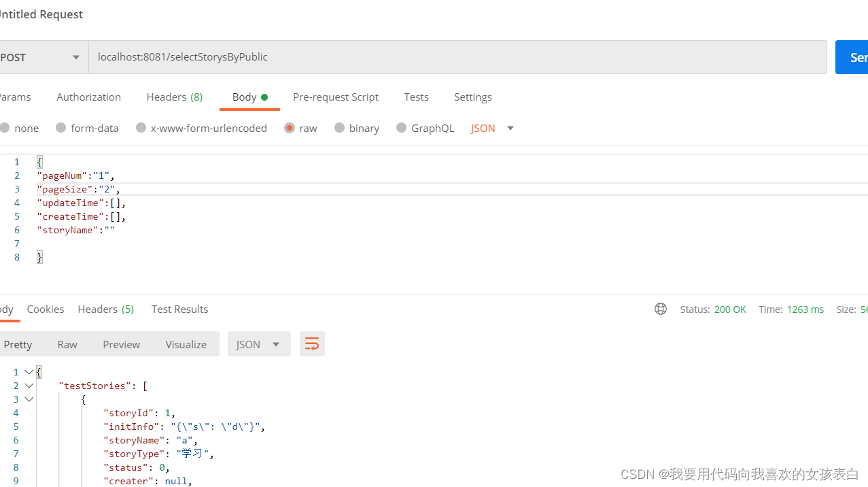The image size is (868, 487).
Task: Select the "raw" body type
Action: click(x=300, y=127)
